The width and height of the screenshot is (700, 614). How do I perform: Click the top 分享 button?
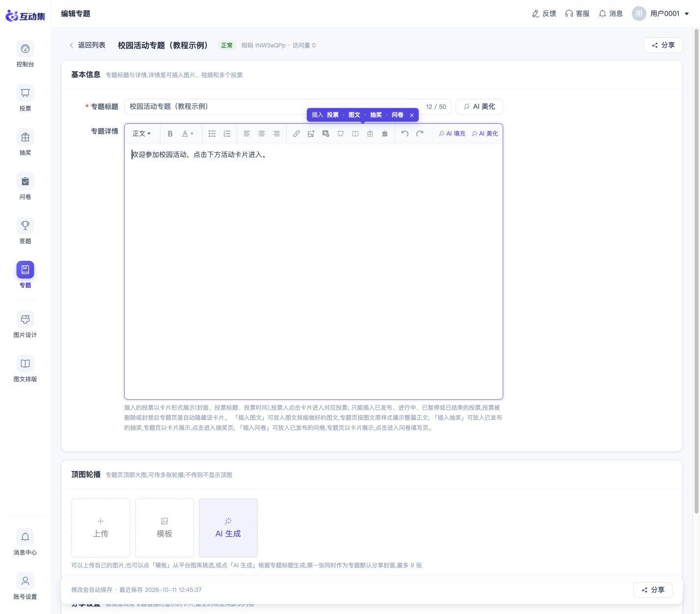pyautogui.click(x=663, y=45)
